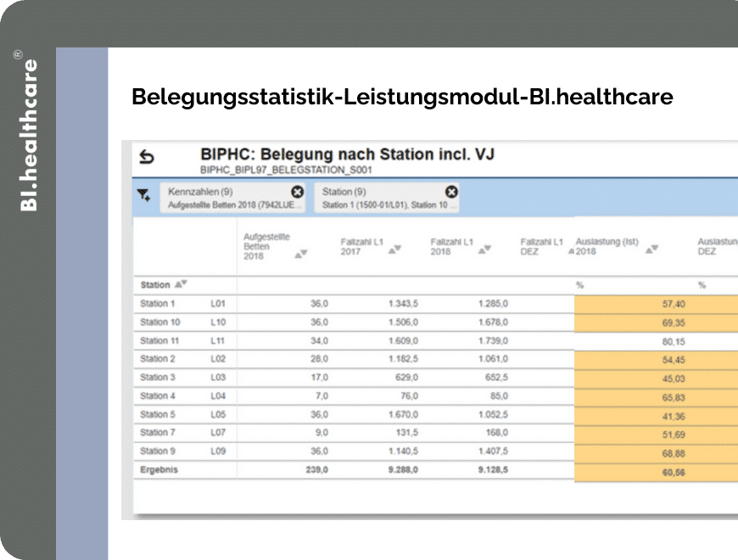Select the Station 1 L01 row

click(x=354, y=304)
